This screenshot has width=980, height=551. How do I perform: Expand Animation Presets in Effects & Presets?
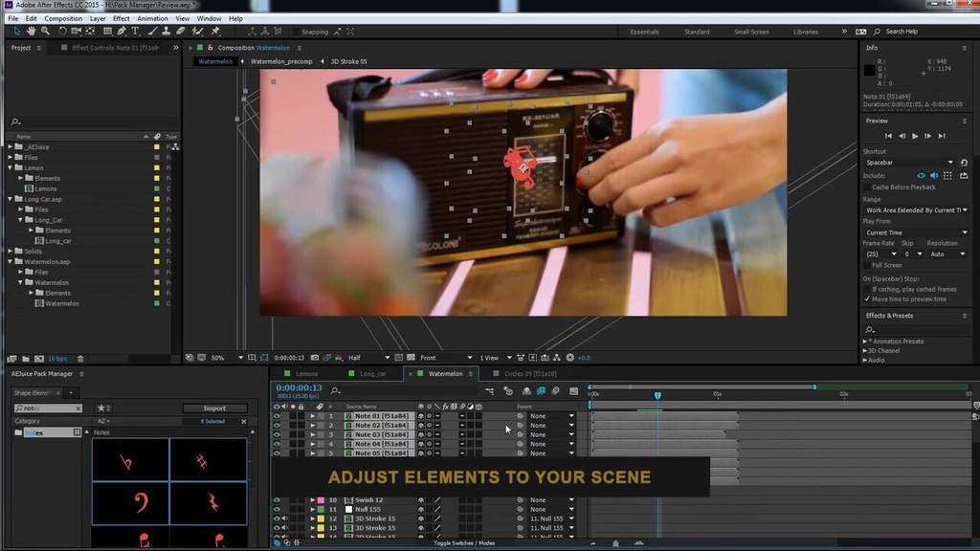pyautogui.click(x=865, y=342)
